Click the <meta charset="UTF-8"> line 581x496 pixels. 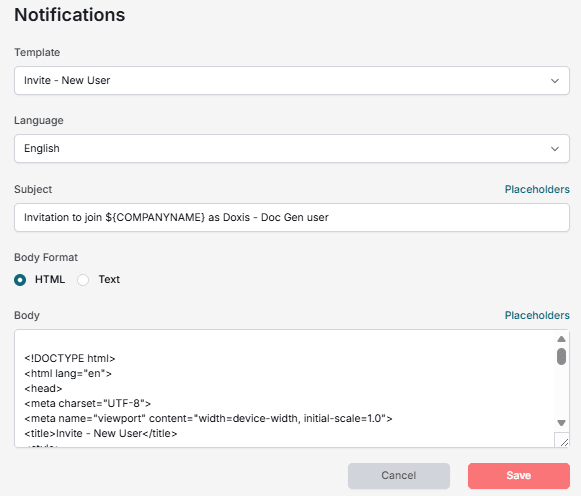click(87, 403)
